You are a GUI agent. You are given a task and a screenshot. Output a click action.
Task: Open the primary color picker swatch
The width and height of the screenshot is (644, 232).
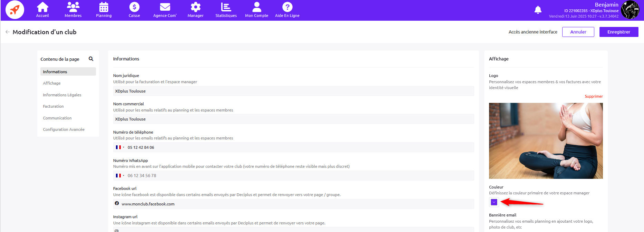494,202
